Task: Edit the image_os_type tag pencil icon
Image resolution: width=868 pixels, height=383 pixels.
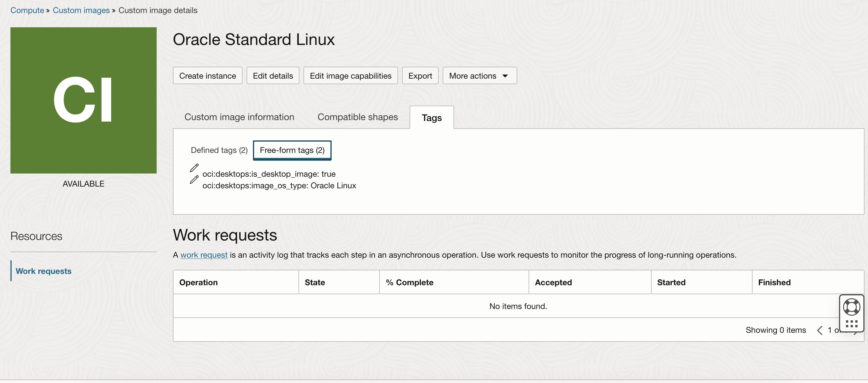Action: pyautogui.click(x=194, y=179)
